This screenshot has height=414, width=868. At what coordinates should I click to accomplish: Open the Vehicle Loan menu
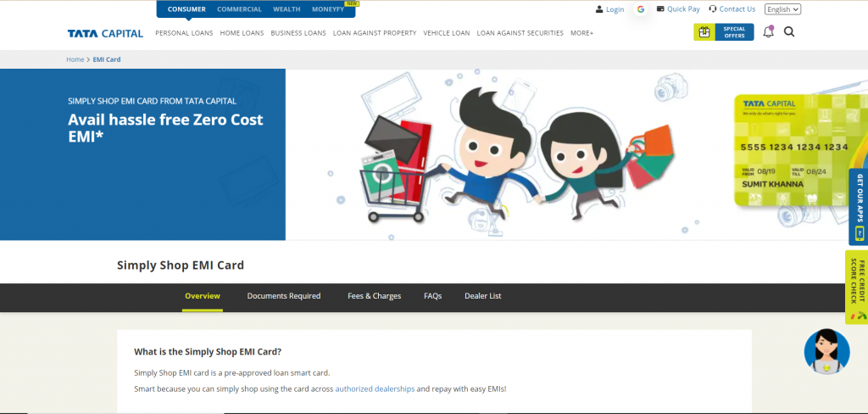447,33
